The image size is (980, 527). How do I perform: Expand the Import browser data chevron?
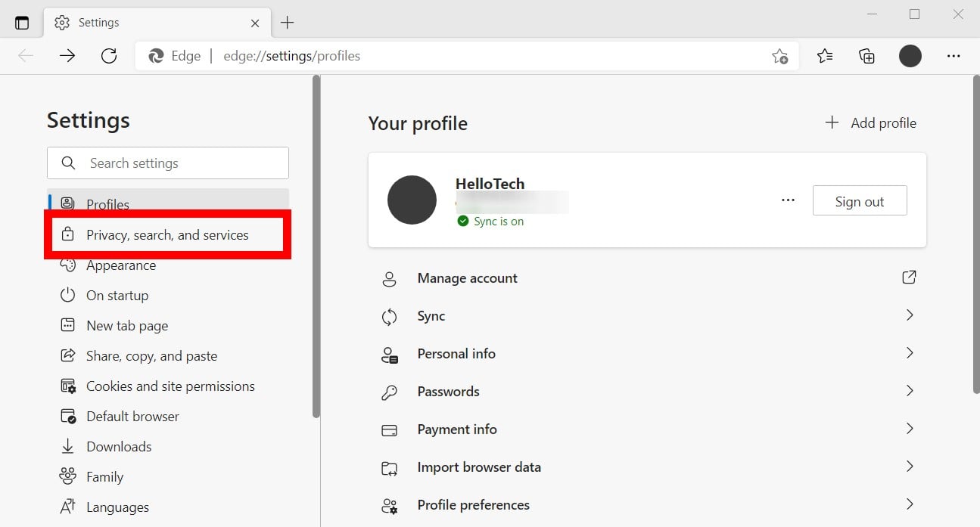click(910, 467)
